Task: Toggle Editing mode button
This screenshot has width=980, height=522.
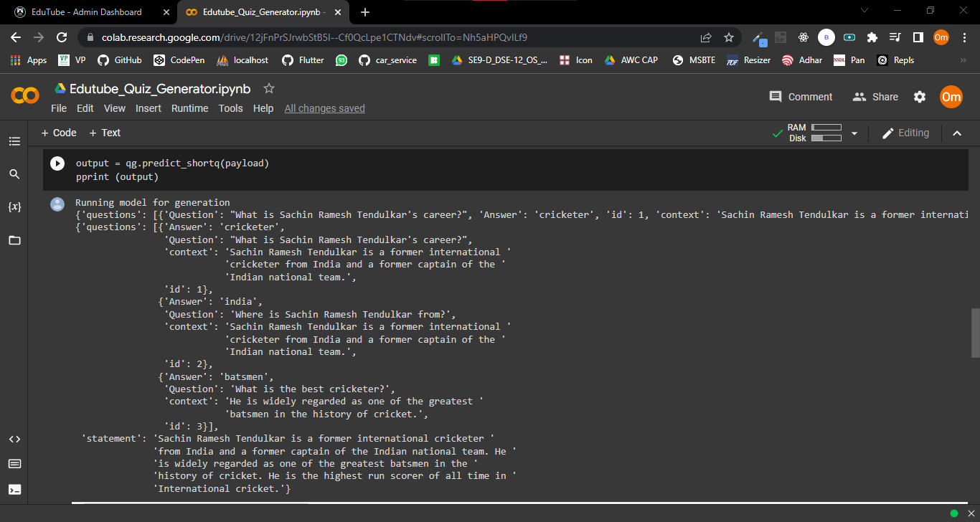Action: pyautogui.click(x=905, y=133)
